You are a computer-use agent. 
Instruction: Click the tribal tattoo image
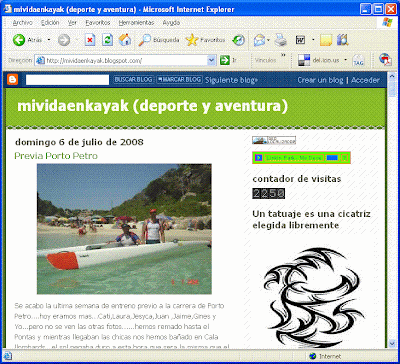313,298
